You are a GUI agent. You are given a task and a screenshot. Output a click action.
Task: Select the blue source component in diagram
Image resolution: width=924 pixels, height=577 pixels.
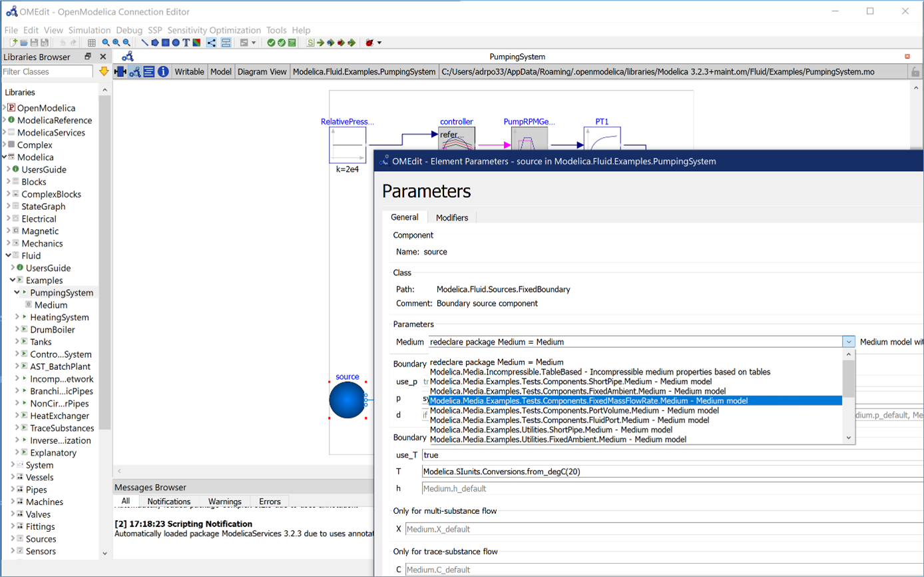tap(347, 400)
